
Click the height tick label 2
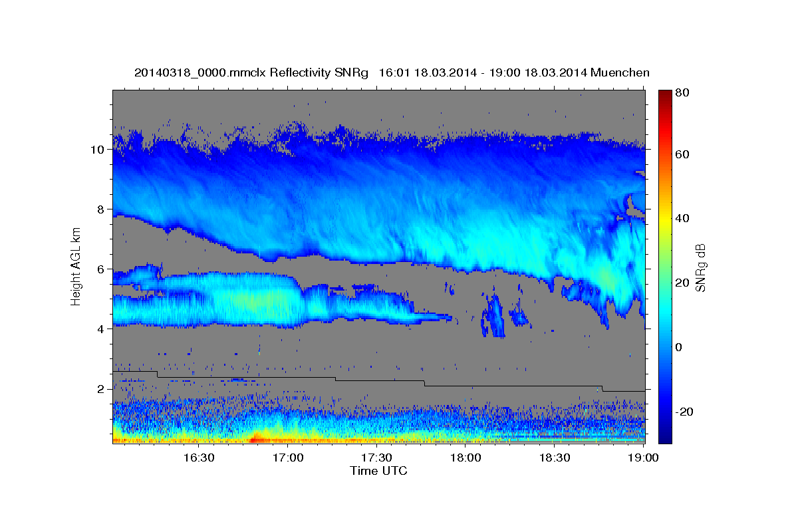point(101,389)
